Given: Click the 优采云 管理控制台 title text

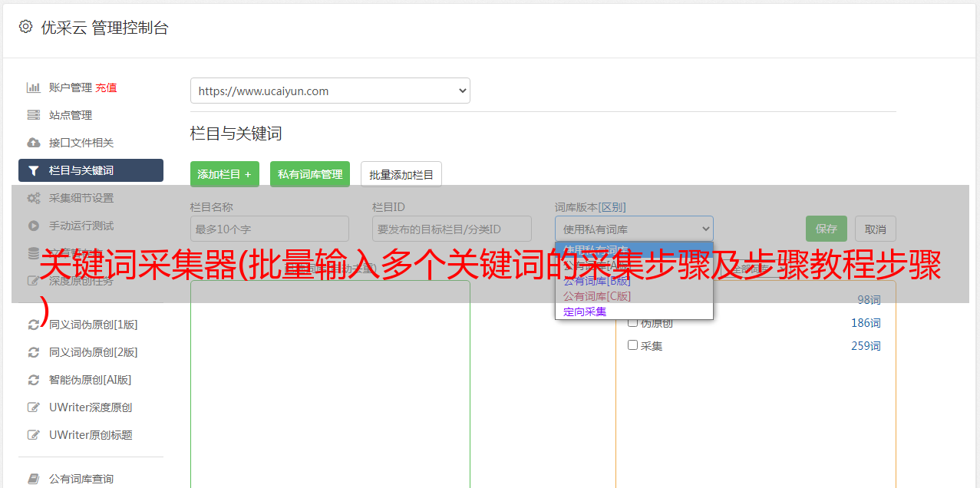Looking at the screenshot, I should [x=104, y=28].
